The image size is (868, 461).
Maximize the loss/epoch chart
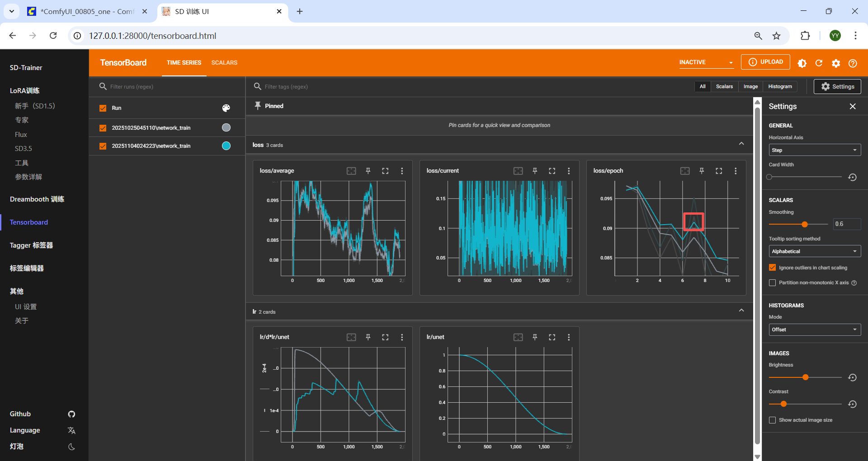pos(719,171)
